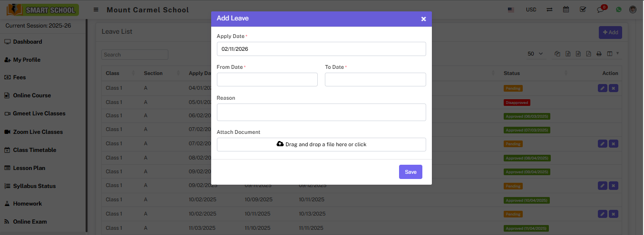This screenshot has width=644, height=235.
Task: Open the user profile avatar
Action: [633, 9]
